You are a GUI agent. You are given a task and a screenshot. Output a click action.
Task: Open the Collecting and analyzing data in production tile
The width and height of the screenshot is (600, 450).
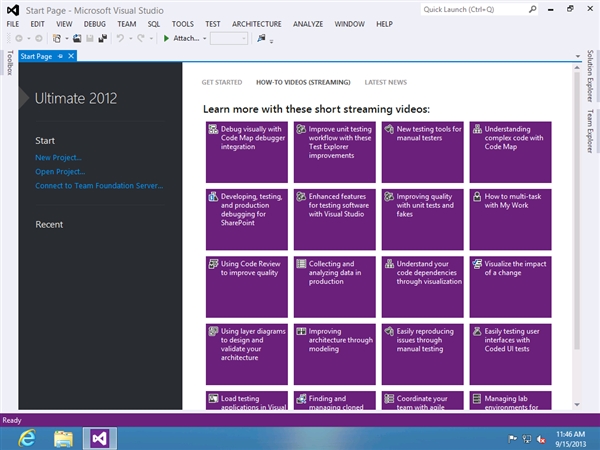335,287
